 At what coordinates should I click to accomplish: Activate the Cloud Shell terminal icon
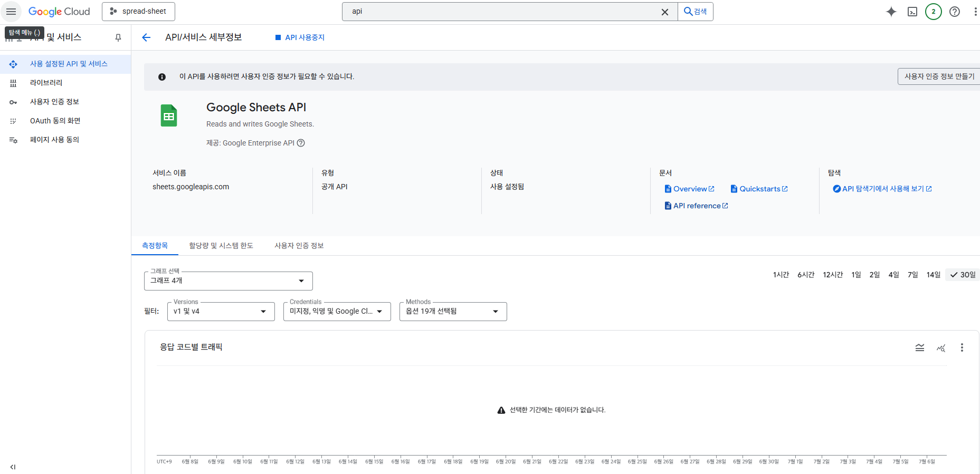coord(912,12)
